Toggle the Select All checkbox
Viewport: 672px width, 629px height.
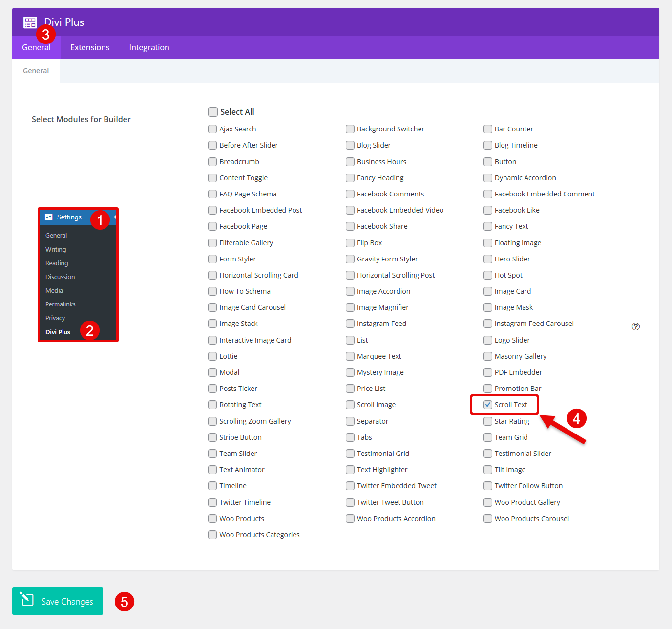[213, 112]
